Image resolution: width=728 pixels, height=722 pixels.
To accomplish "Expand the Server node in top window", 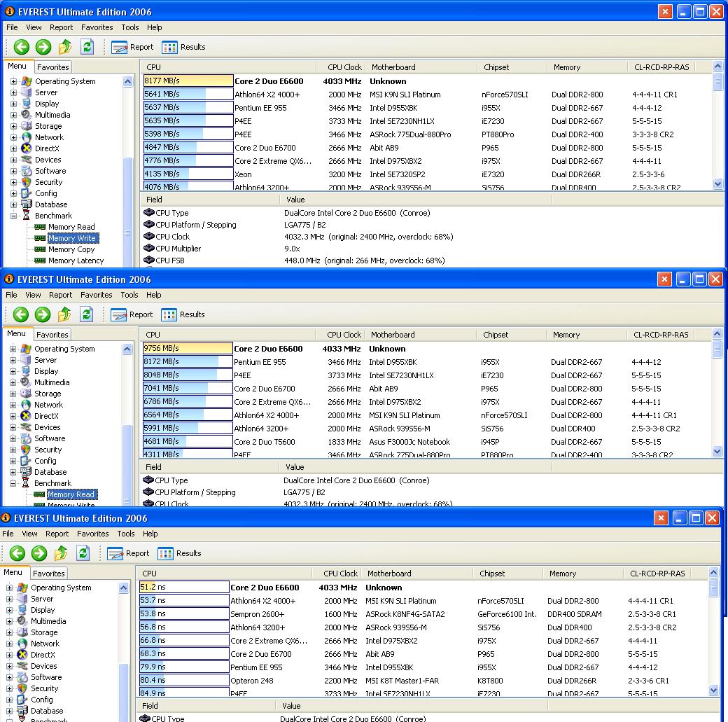I will click(13, 92).
